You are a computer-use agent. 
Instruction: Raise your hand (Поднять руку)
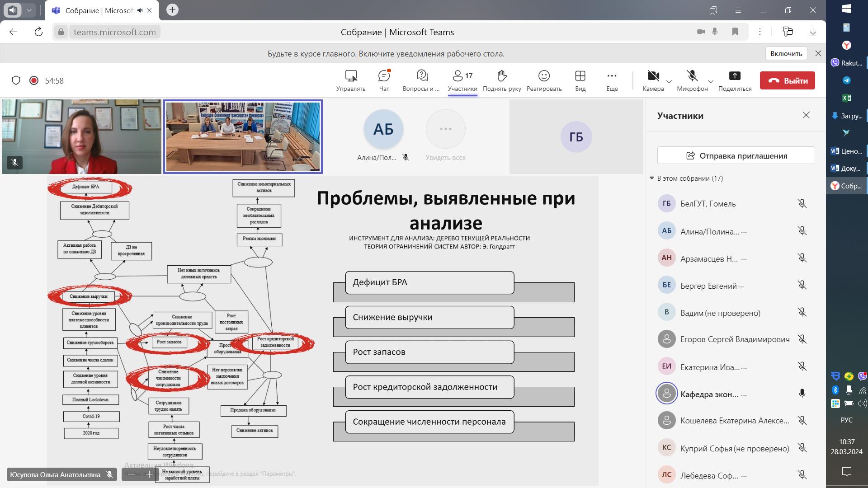[502, 80]
